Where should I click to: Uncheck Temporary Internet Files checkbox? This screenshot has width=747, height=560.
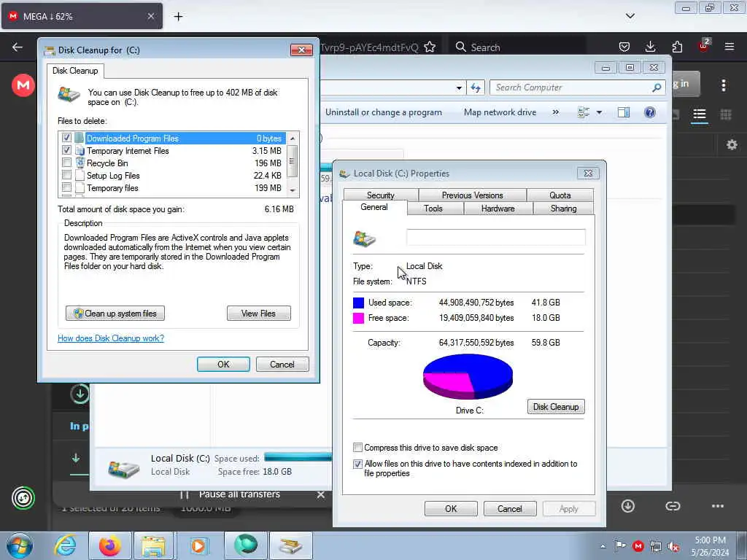[66, 150]
